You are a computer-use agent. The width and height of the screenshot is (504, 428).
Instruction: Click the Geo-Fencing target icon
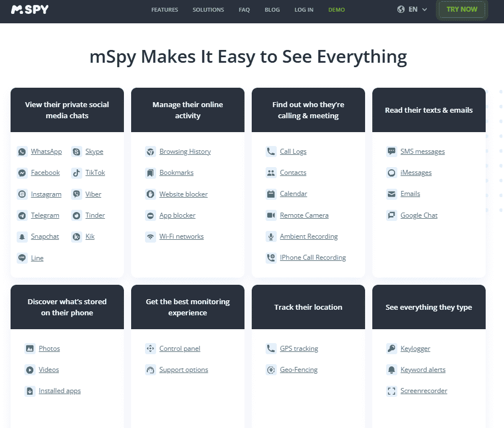(x=271, y=370)
